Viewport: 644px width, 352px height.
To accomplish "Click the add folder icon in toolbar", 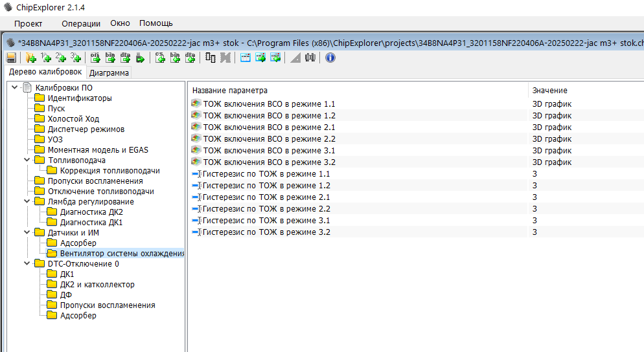I will (30, 58).
